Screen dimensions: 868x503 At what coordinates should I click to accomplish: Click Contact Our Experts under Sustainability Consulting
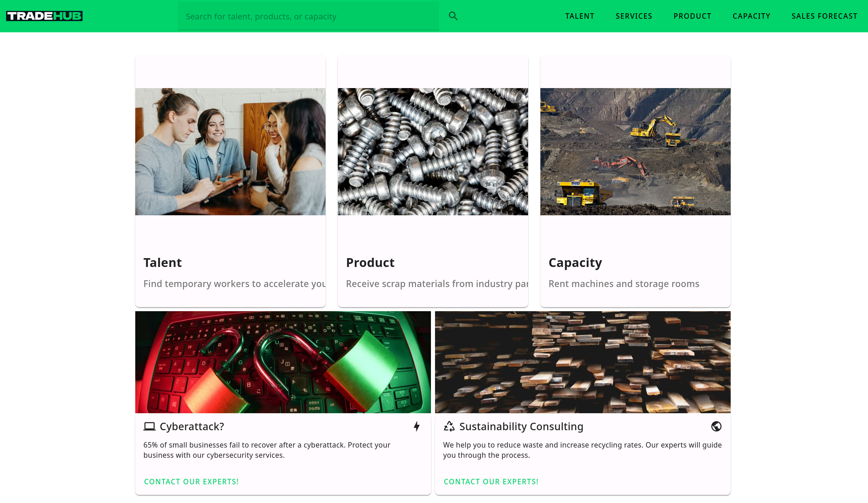click(x=491, y=482)
